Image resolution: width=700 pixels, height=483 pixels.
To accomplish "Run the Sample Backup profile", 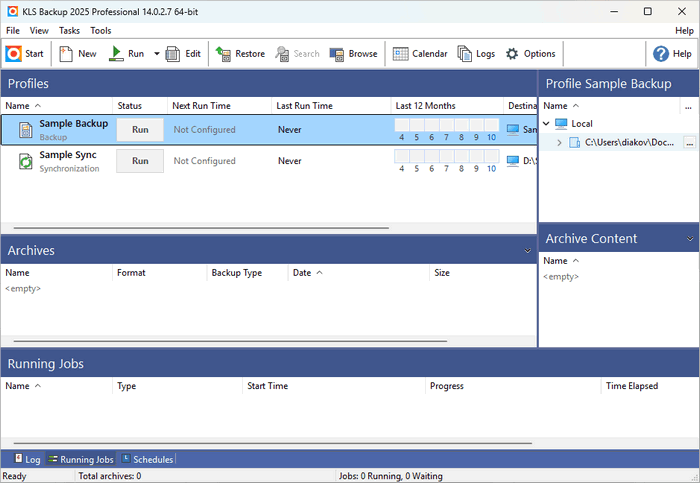I will pyautogui.click(x=140, y=129).
